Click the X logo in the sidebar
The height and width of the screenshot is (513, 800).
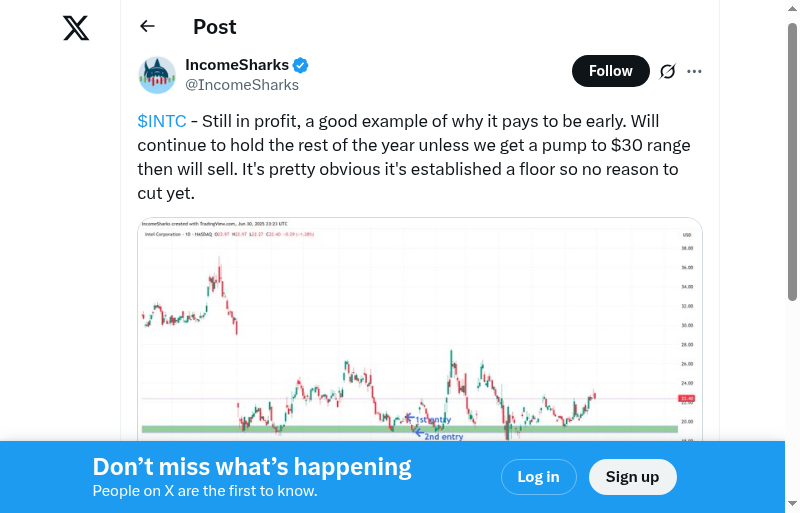coord(76,28)
